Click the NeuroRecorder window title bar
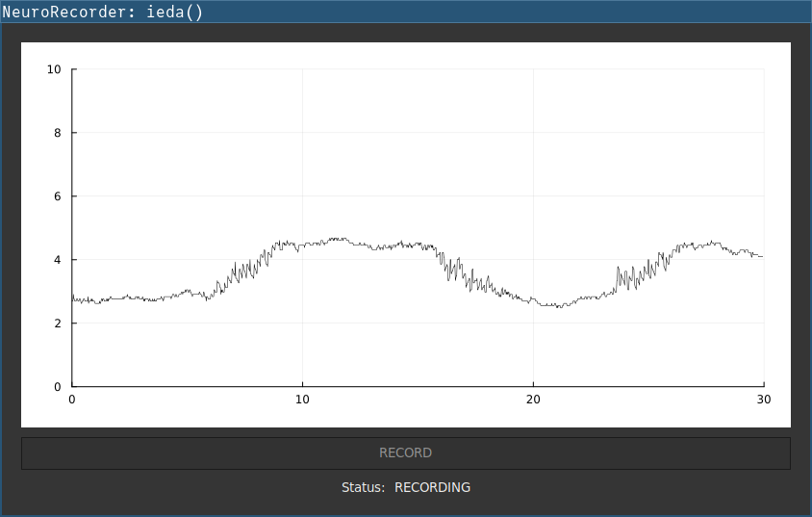Image resolution: width=812 pixels, height=517 pixels. (405, 12)
